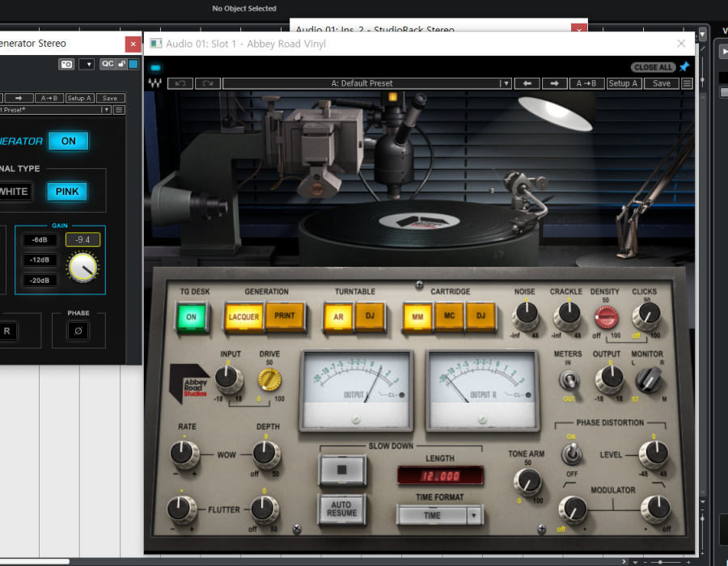Invert phase with the Ø button
Image resolution: width=728 pixels, height=566 pixels.
(x=78, y=331)
